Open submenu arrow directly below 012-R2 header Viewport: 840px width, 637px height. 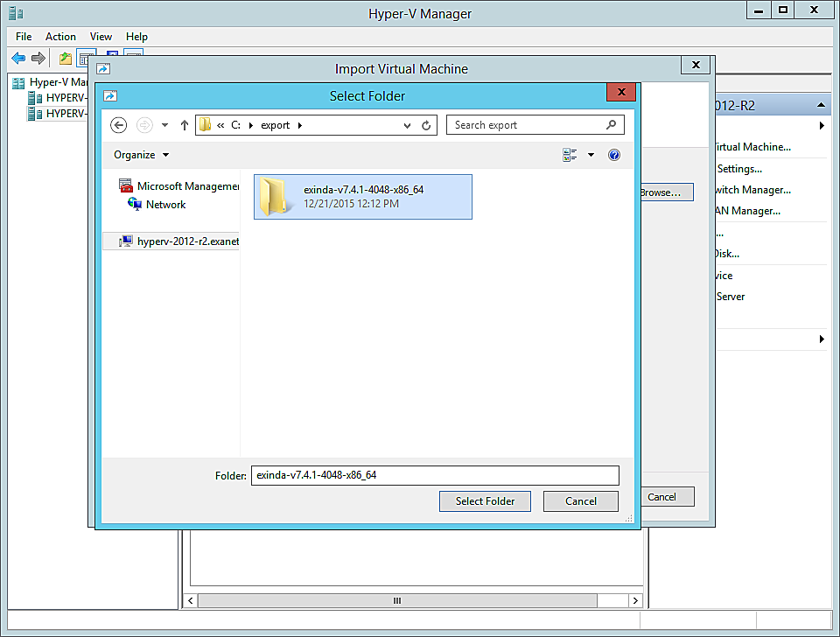822,126
